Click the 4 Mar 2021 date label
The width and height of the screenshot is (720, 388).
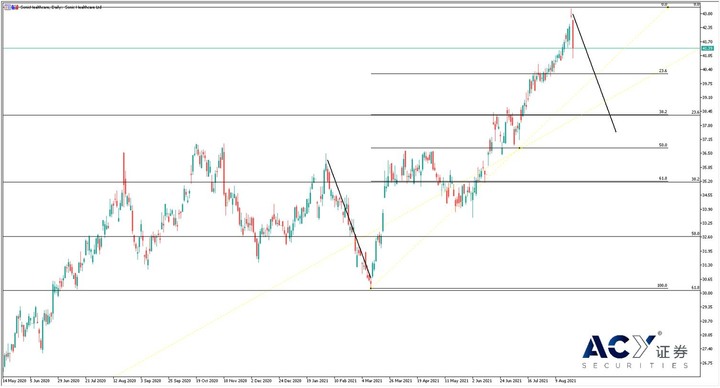[372, 381]
